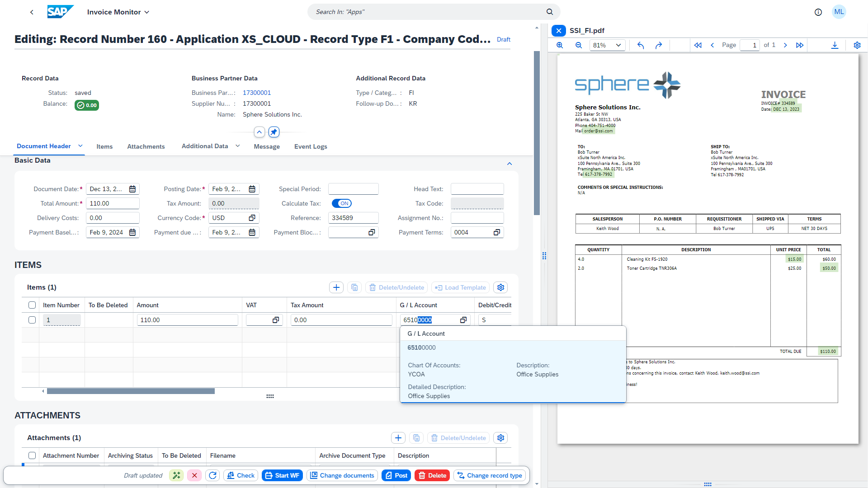The image size is (868, 488).
Task: Click the PDF page number field
Action: coord(749,45)
